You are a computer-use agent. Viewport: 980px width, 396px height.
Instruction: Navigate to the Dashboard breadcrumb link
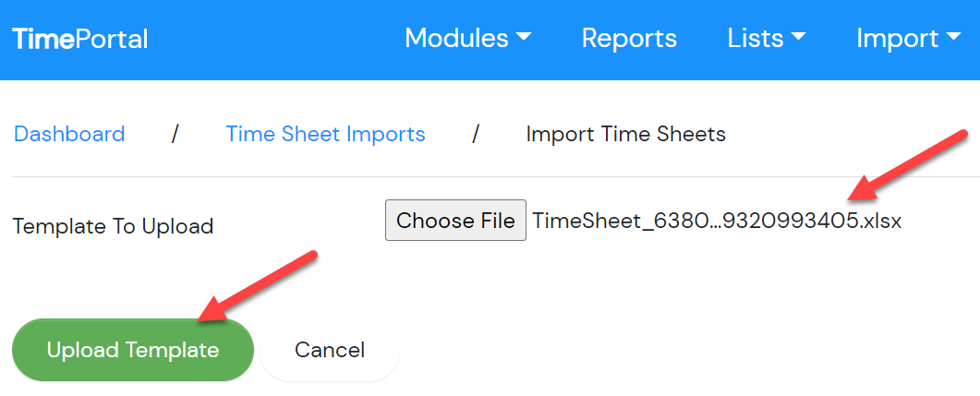click(x=69, y=134)
